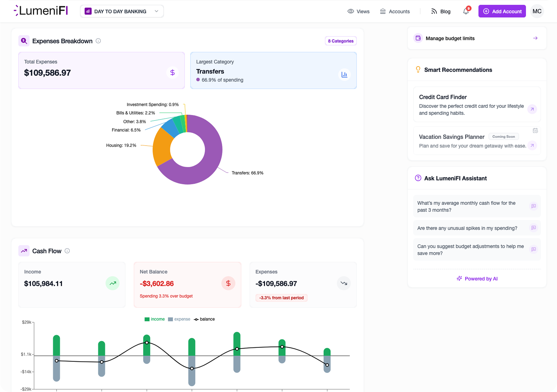This screenshot has height=392, width=557.
Task: Click the green trend icon on Income card
Action: [x=113, y=283]
